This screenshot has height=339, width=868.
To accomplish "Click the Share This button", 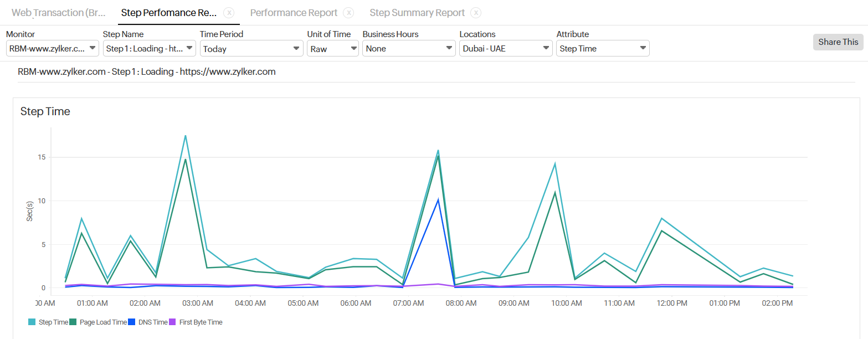I will click(838, 42).
